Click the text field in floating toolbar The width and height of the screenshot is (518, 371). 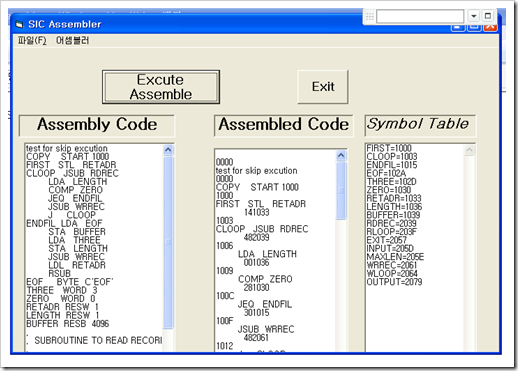420,16
